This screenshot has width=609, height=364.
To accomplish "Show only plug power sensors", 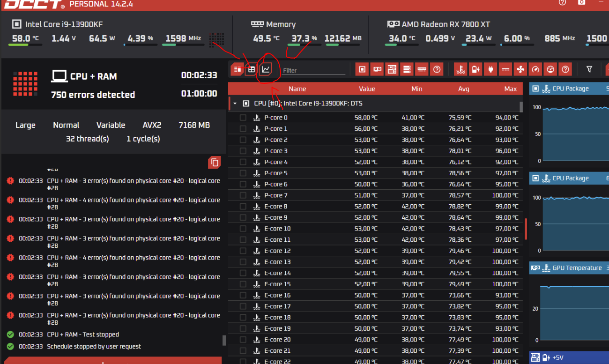I will point(491,69).
